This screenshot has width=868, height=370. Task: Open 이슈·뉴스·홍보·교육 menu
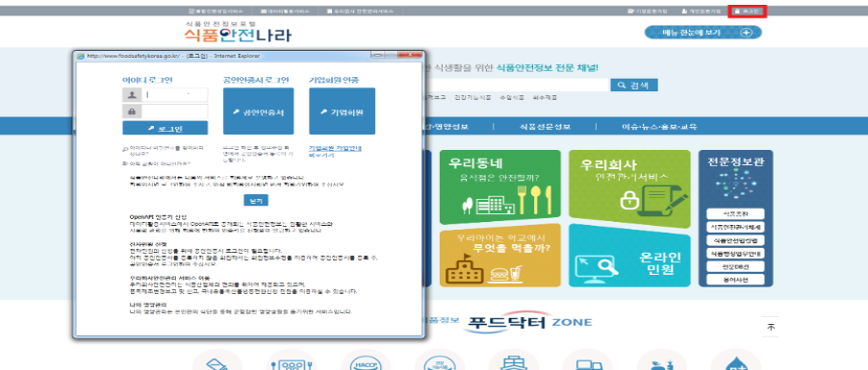coord(659,127)
